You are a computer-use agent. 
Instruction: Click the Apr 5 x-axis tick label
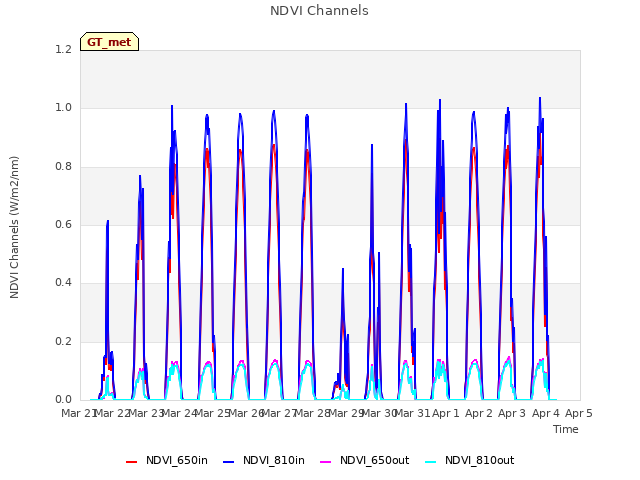click(579, 413)
